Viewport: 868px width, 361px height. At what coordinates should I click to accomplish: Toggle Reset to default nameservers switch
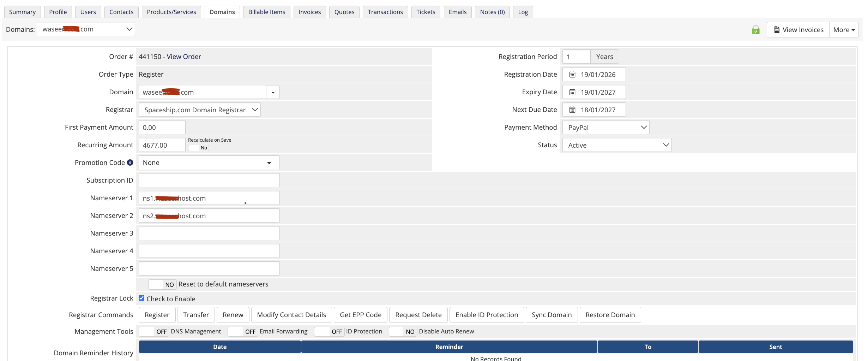(x=162, y=284)
